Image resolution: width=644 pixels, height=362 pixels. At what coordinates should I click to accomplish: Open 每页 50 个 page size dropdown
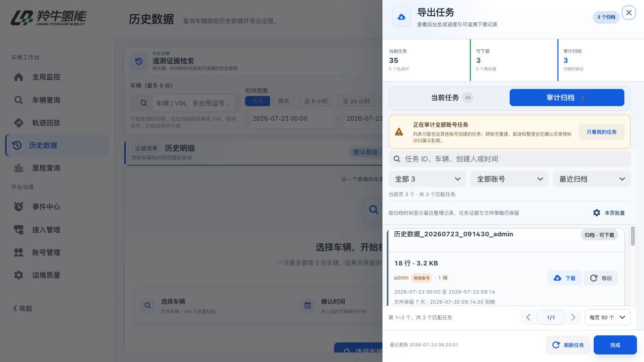[x=608, y=317]
